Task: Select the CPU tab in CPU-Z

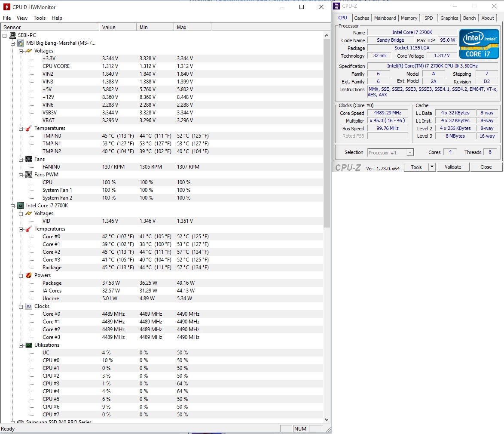Action: click(x=342, y=18)
